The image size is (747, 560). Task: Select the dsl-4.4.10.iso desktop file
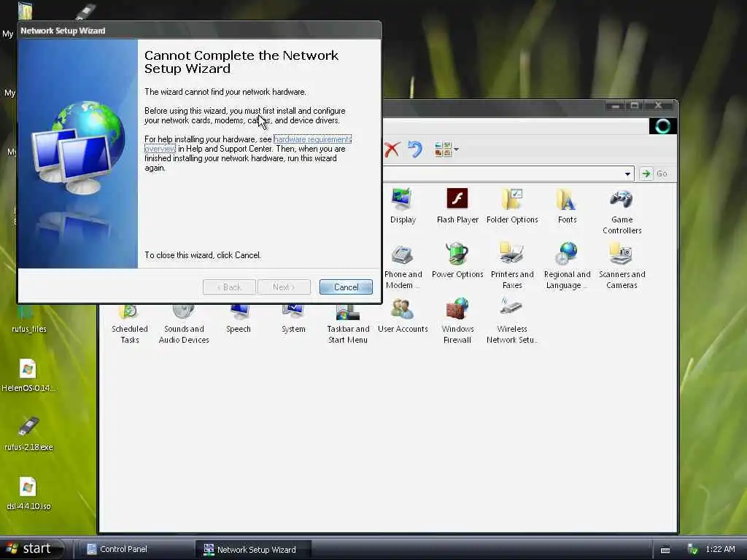[x=28, y=494]
